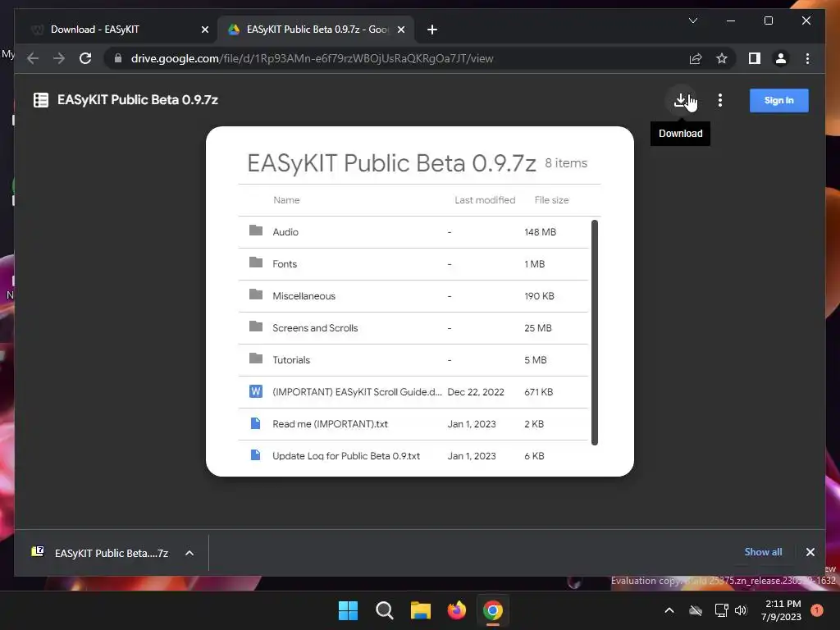This screenshot has height=630, width=840.
Task: Expand the download item options chevron
Action: click(189, 553)
